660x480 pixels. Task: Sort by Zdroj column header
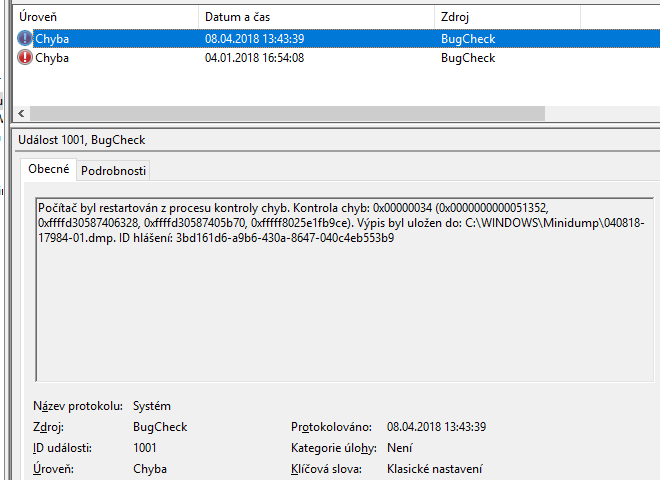tap(507, 17)
